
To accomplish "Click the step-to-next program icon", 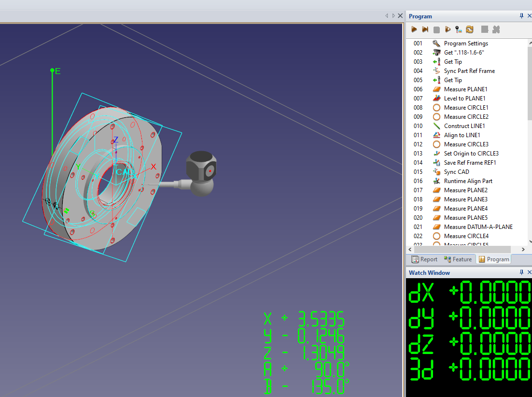I will tap(425, 29).
